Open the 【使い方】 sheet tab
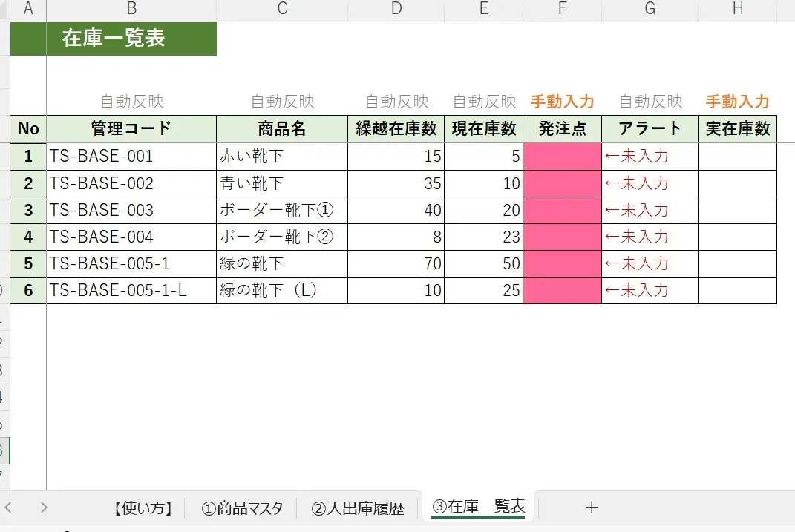 click(143, 508)
